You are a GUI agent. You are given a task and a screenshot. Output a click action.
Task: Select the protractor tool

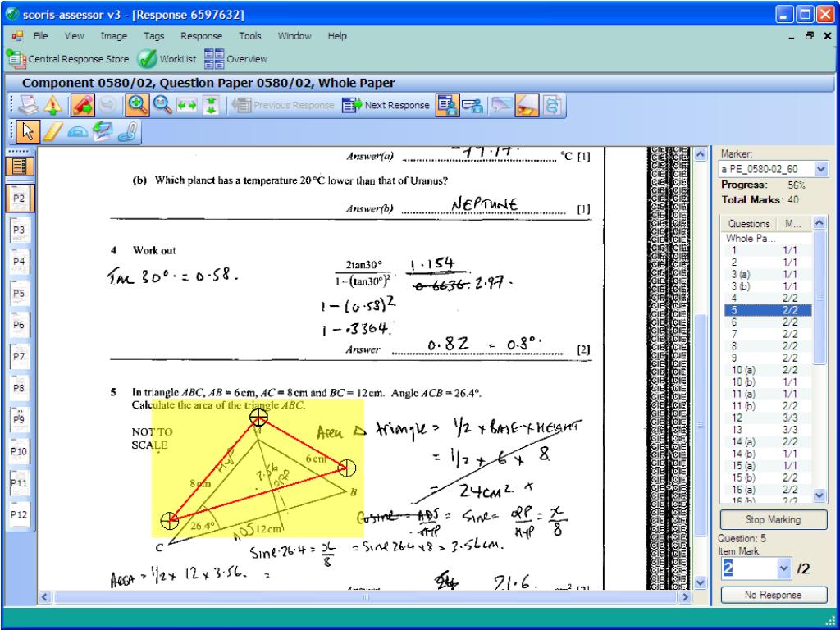pos(78,132)
